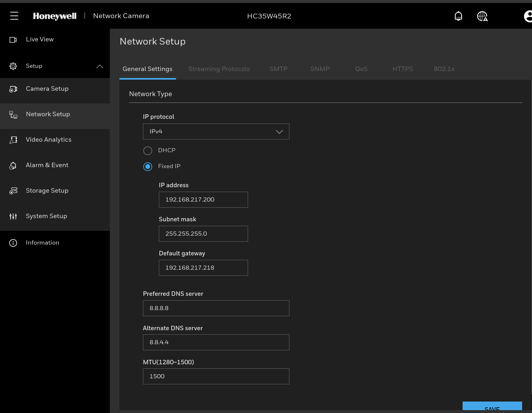Viewport: 532px width, 413px height.
Task: Click the Live View camera icon
Action: pos(13,39)
